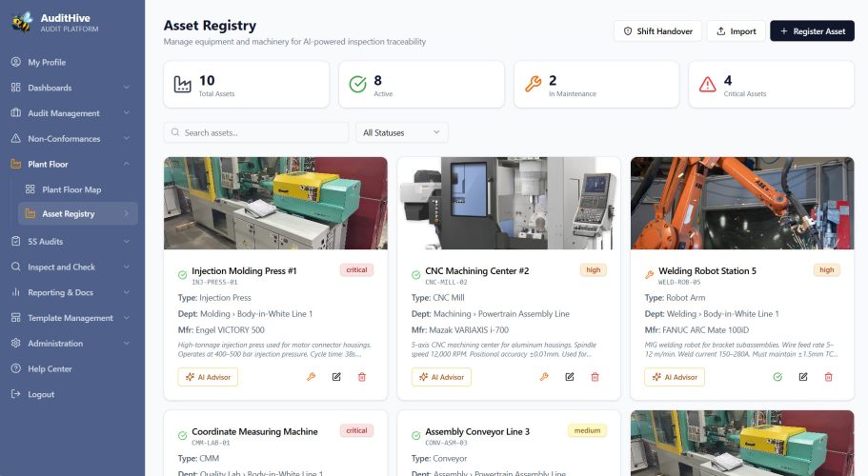Viewport: 868px width, 476px height.
Task: Expand Non-Conformances chevron
Action: (x=126, y=138)
